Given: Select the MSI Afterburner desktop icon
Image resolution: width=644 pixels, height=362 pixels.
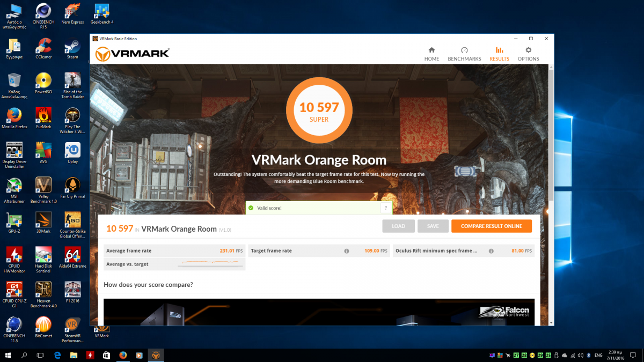Looking at the screenshot, I should 14,190.
